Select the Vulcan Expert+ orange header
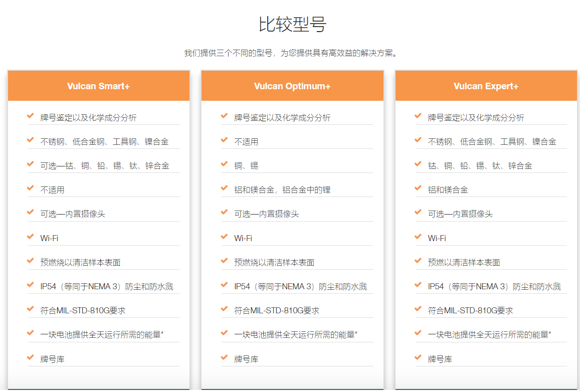Image resolution: width=580 pixels, height=392 pixels. coord(486,86)
